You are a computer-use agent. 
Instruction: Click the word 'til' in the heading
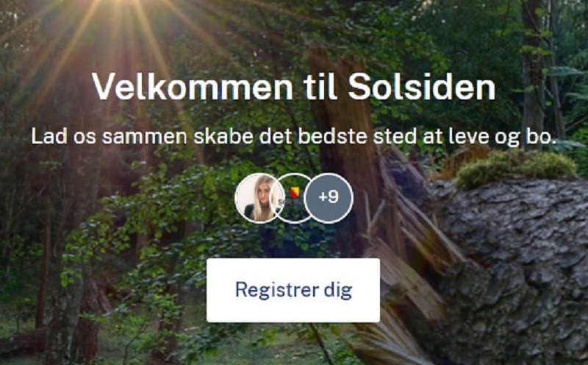coord(320,87)
